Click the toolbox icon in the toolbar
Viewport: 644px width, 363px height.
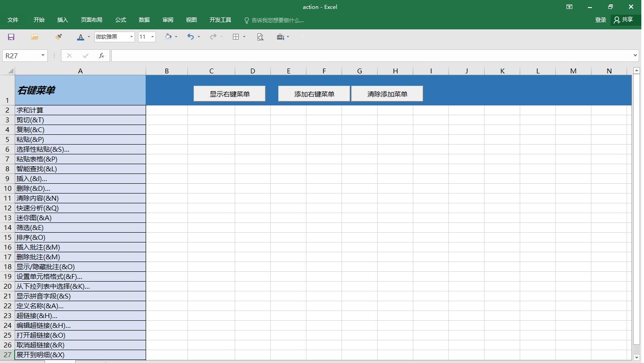pyautogui.click(x=280, y=37)
